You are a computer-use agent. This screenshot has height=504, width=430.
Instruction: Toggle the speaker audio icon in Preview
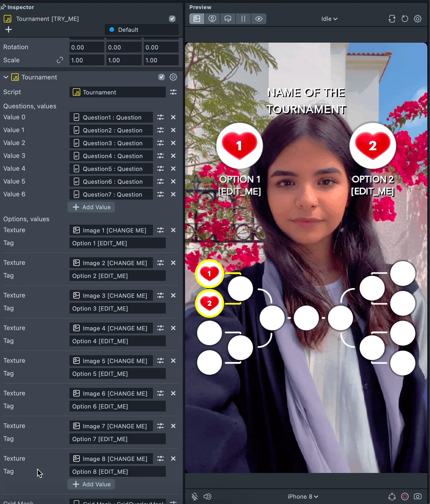tap(207, 497)
